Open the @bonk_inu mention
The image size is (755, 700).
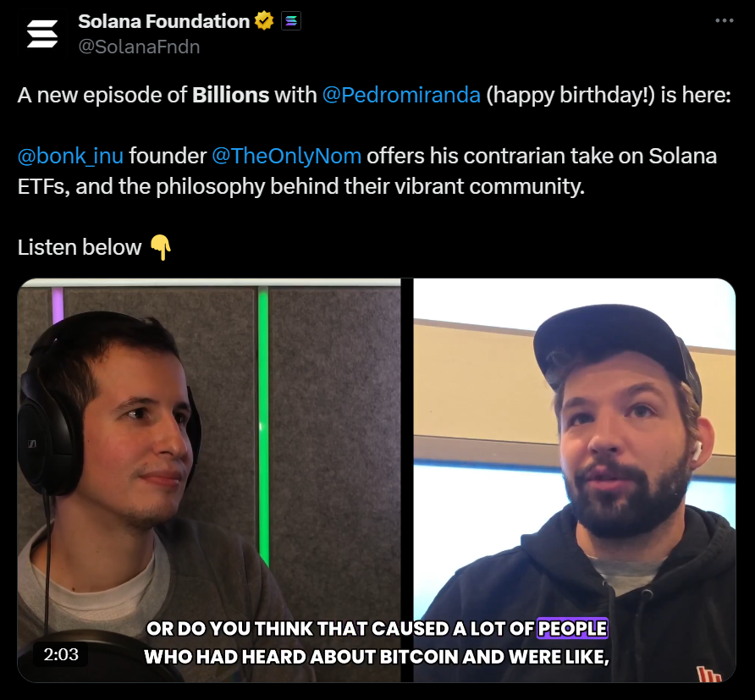point(70,156)
